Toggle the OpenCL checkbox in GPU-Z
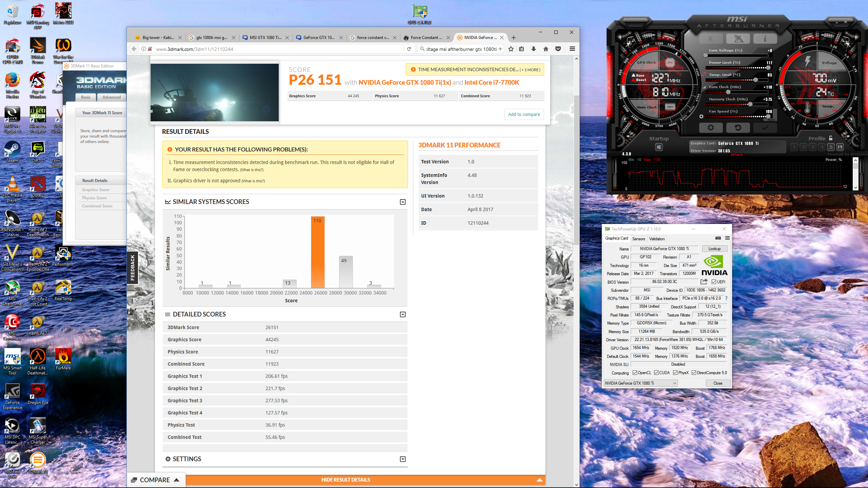 [x=635, y=373]
